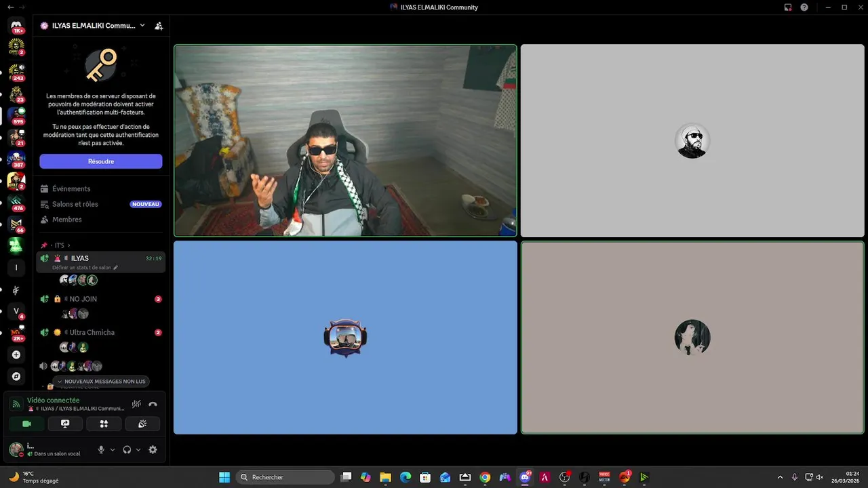868x488 pixels.
Task: Open the server badged 387
Action: 17,159
